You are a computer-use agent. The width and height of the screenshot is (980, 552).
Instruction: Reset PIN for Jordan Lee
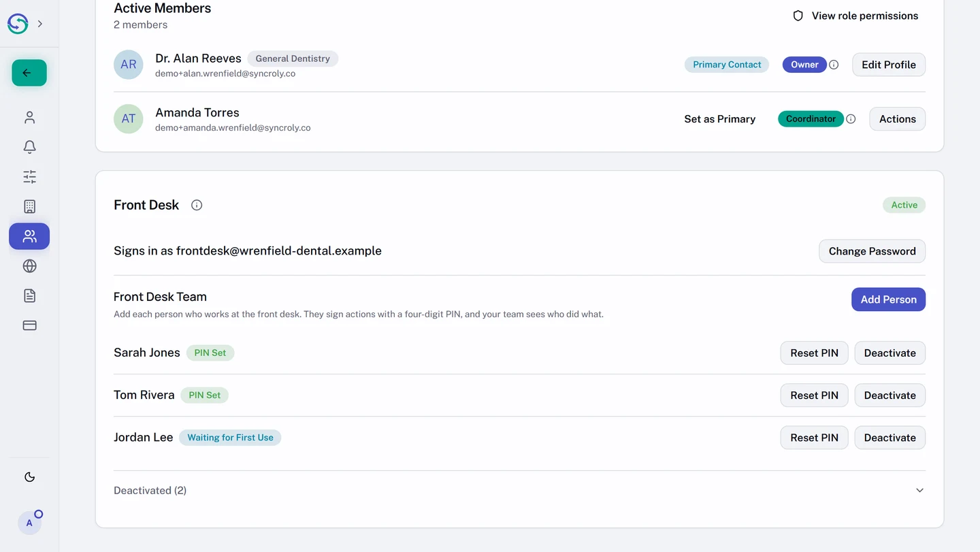814,438
